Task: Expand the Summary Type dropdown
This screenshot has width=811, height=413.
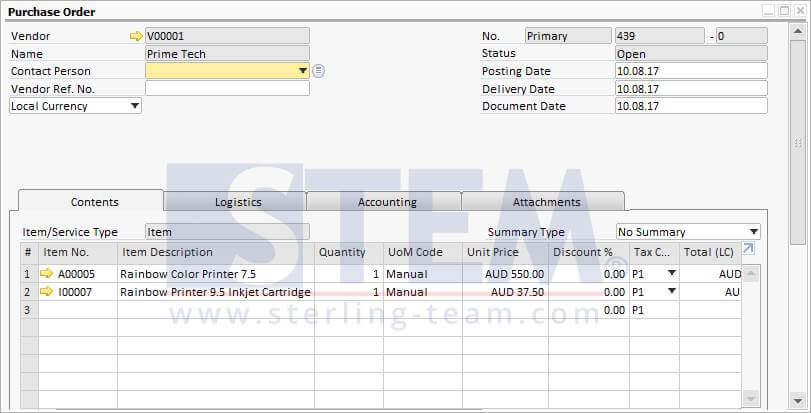Action: [x=753, y=232]
